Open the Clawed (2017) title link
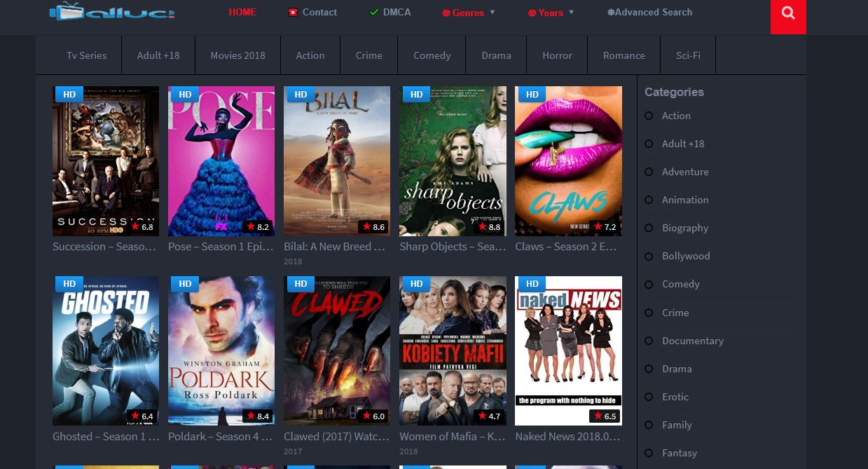 [336, 436]
